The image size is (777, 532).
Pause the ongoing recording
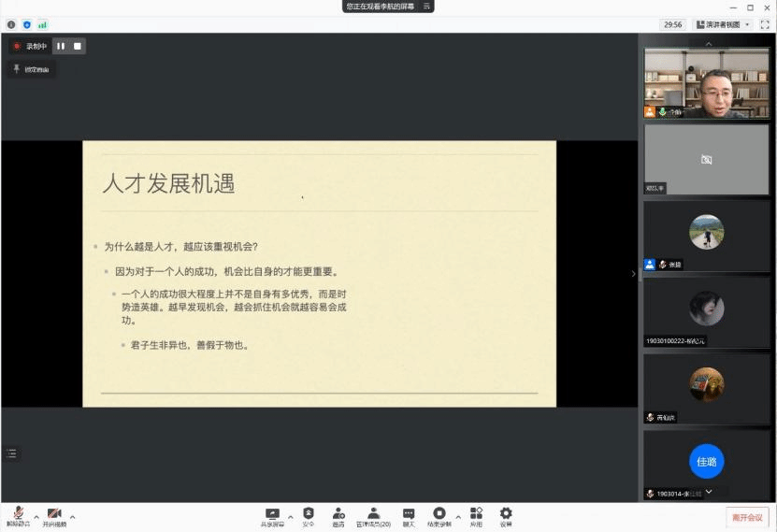click(x=61, y=46)
